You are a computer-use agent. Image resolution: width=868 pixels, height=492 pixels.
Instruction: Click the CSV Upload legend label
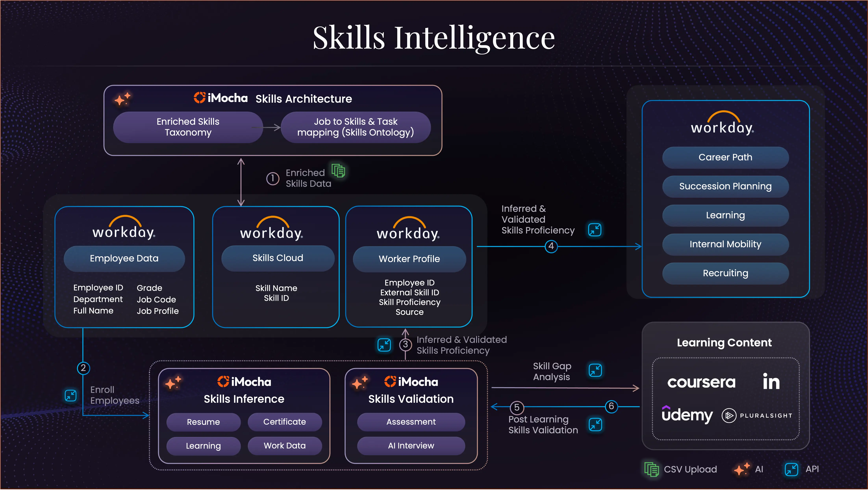[x=690, y=470]
